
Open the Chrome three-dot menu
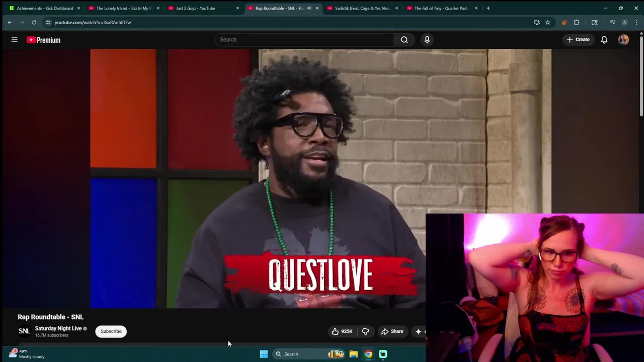tap(636, 22)
